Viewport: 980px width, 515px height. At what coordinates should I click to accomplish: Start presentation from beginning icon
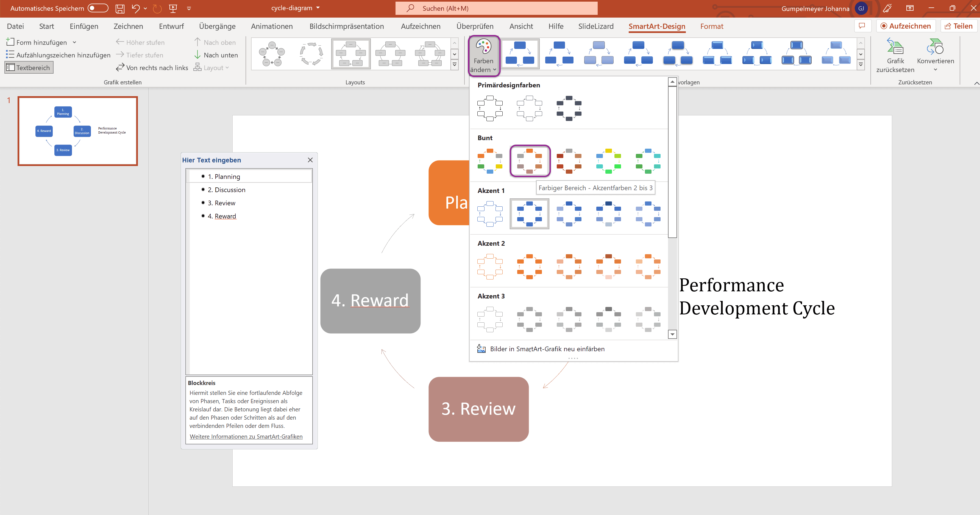[173, 8]
